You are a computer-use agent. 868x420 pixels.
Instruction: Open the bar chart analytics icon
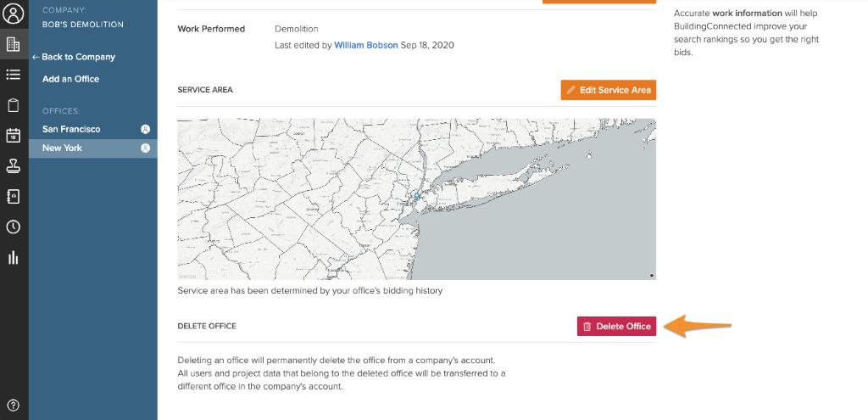(x=14, y=257)
